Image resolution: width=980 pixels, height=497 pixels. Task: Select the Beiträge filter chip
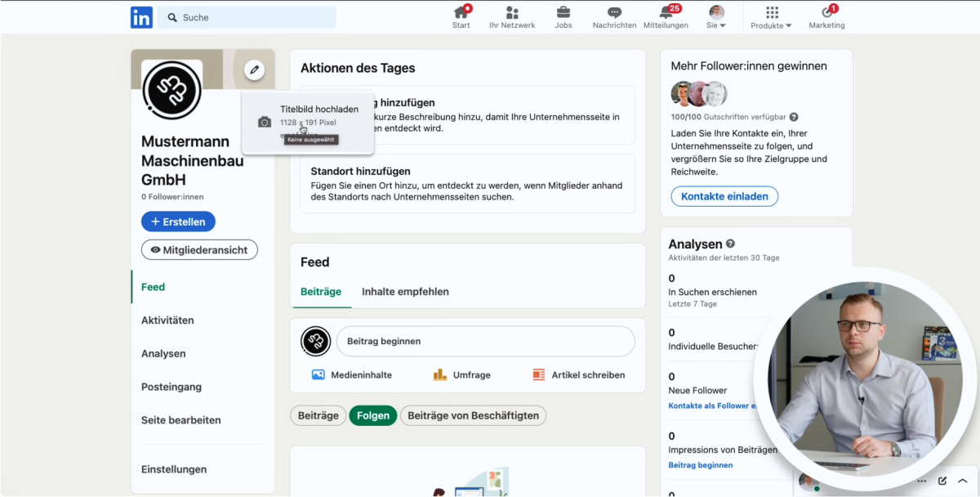click(318, 415)
